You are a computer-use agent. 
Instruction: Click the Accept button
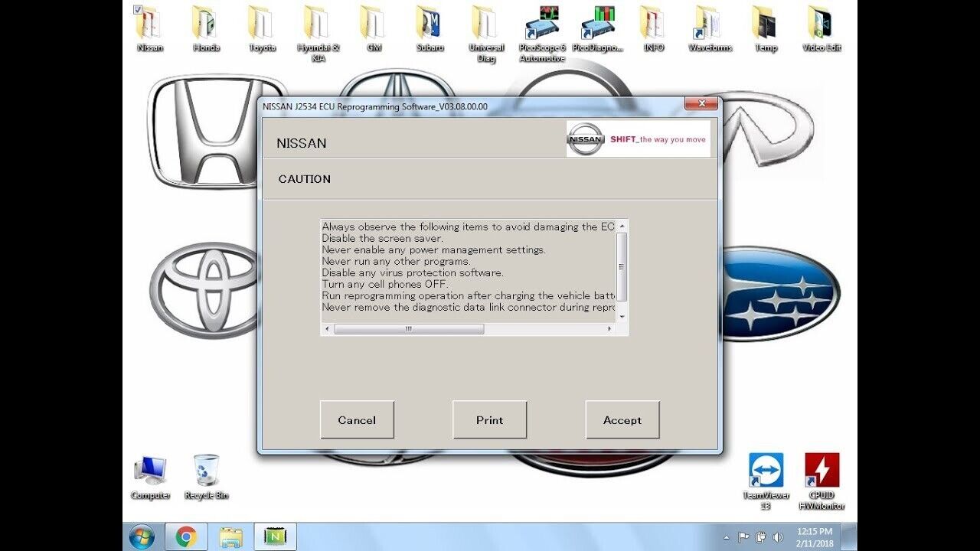[x=622, y=420]
